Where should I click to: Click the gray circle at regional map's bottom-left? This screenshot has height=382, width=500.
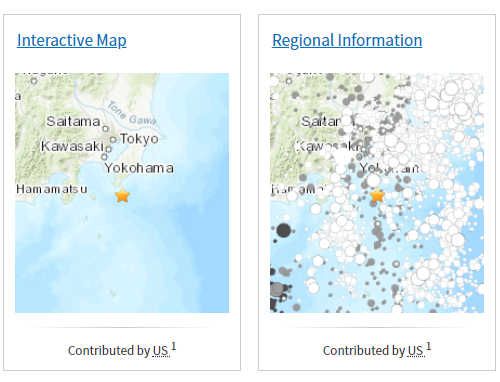tap(277, 289)
